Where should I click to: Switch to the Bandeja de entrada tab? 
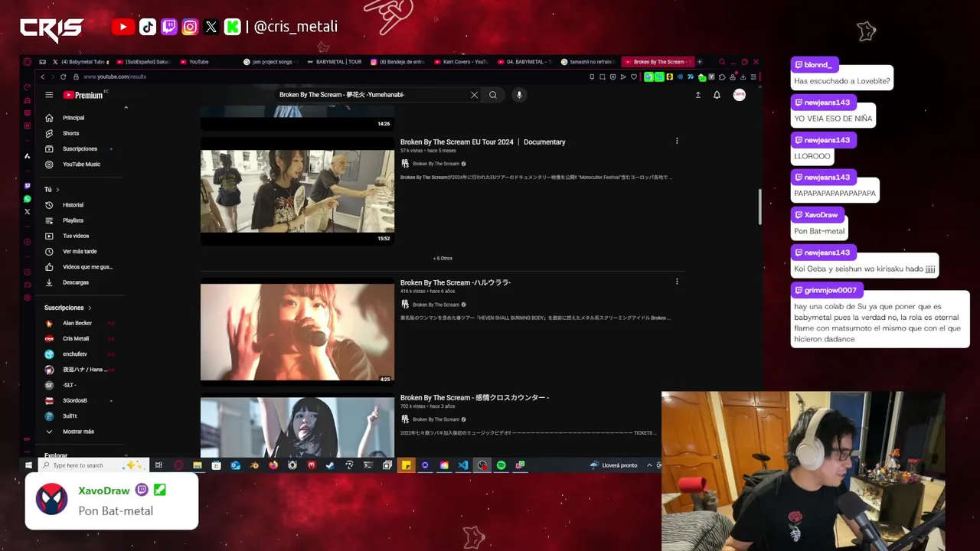(x=397, y=62)
